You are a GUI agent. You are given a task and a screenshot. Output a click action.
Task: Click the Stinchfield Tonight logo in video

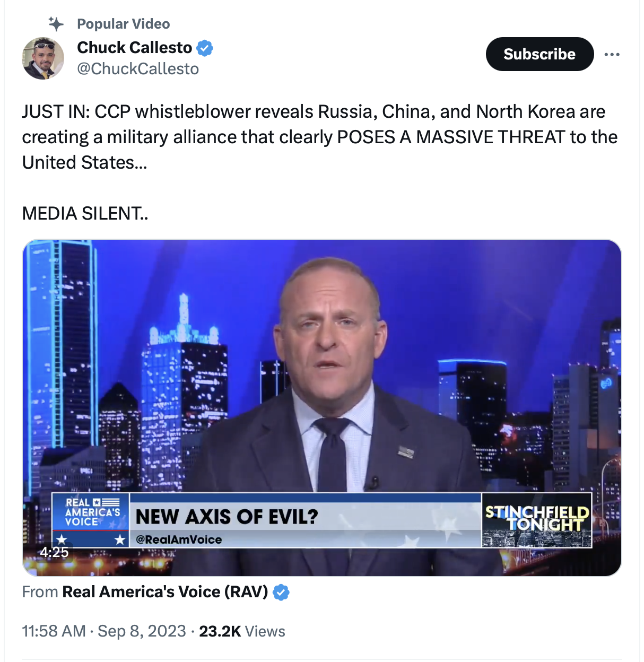[537, 520]
